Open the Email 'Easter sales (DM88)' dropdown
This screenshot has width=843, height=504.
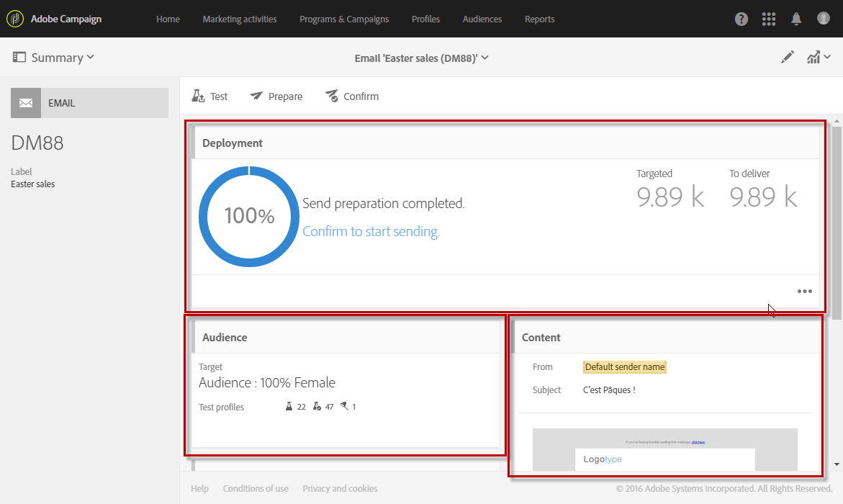(422, 58)
